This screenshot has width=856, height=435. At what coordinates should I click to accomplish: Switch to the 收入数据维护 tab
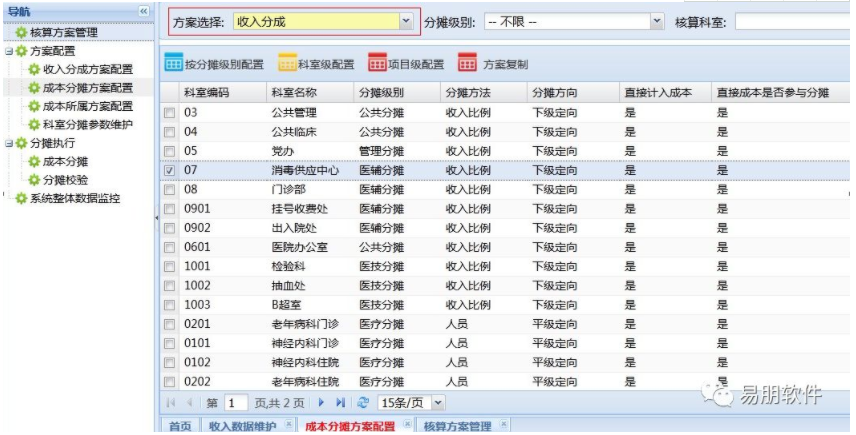click(242, 426)
